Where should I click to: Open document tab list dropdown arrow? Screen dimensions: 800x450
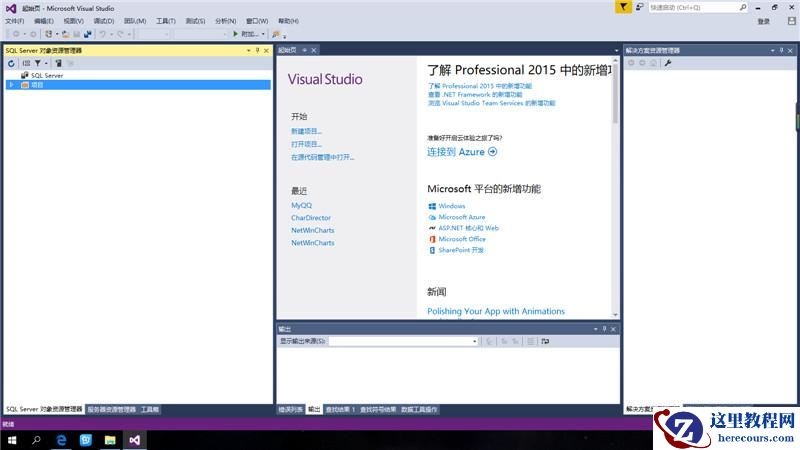pyautogui.click(x=616, y=51)
